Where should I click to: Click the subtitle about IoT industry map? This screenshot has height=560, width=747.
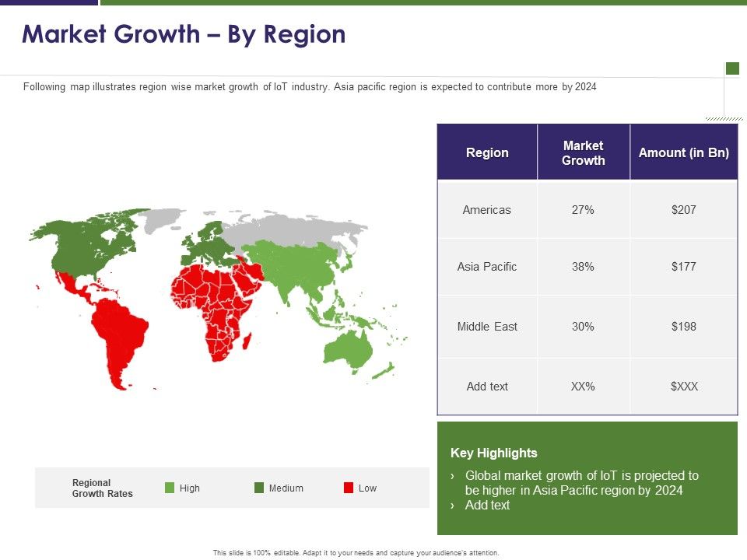click(310, 86)
